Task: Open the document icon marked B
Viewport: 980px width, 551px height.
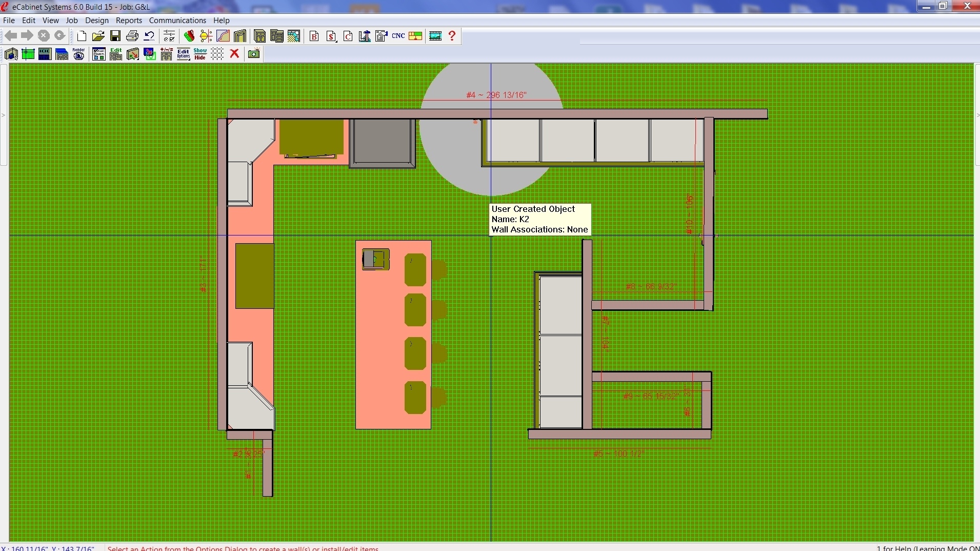Action: pyautogui.click(x=314, y=36)
